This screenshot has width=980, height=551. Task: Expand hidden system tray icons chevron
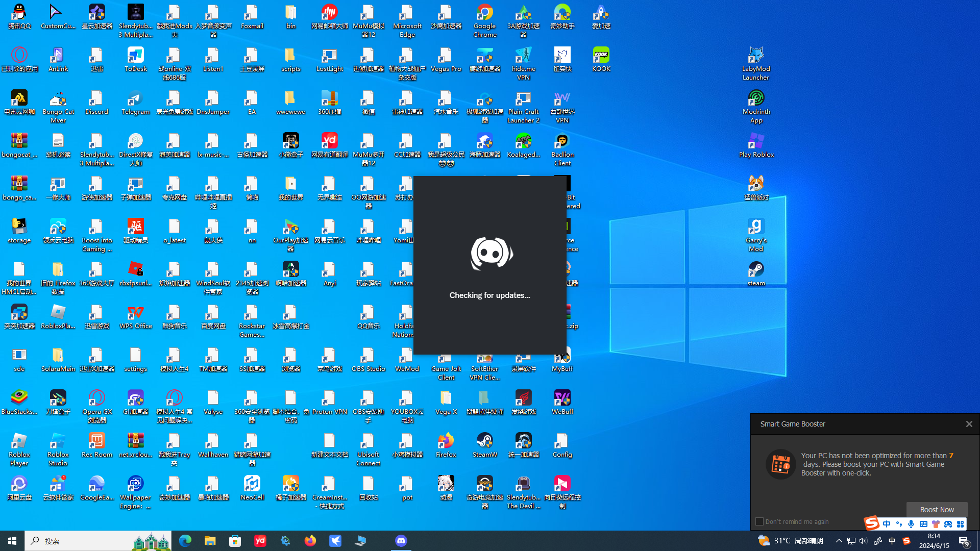[839, 541]
